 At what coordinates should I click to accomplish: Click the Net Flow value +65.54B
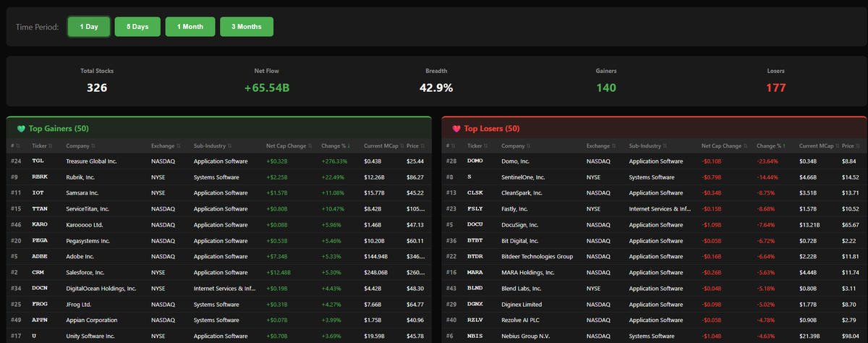[267, 88]
